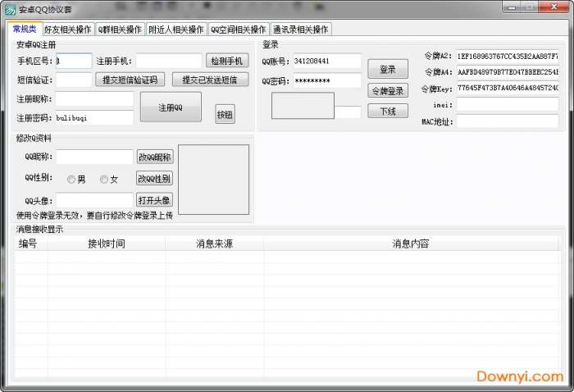Minimize the 安卓QQ协议套 window
The width and height of the screenshot is (574, 392).
512,7
